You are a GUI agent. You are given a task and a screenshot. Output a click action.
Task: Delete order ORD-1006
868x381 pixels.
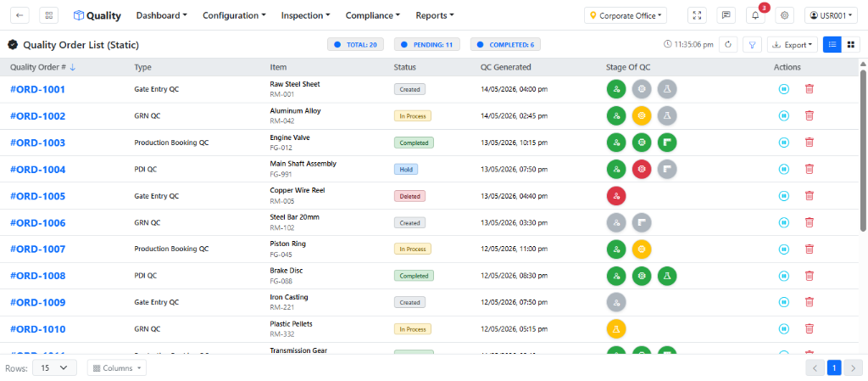tap(809, 222)
